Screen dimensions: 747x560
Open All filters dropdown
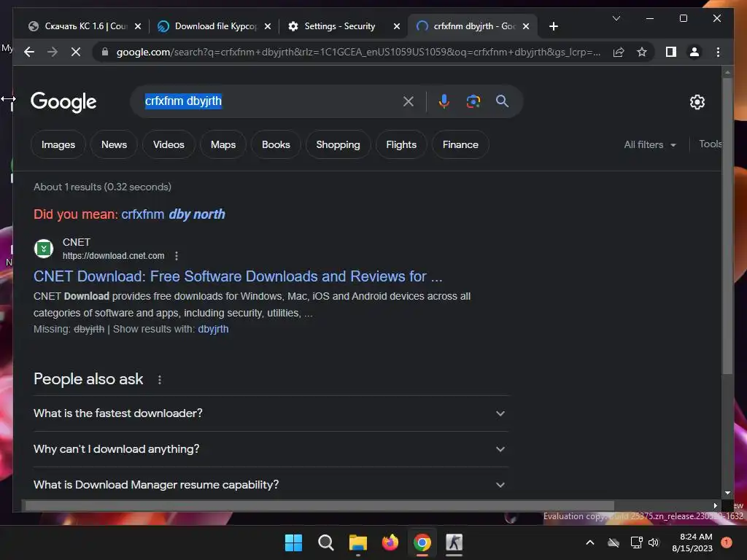(x=650, y=145)
